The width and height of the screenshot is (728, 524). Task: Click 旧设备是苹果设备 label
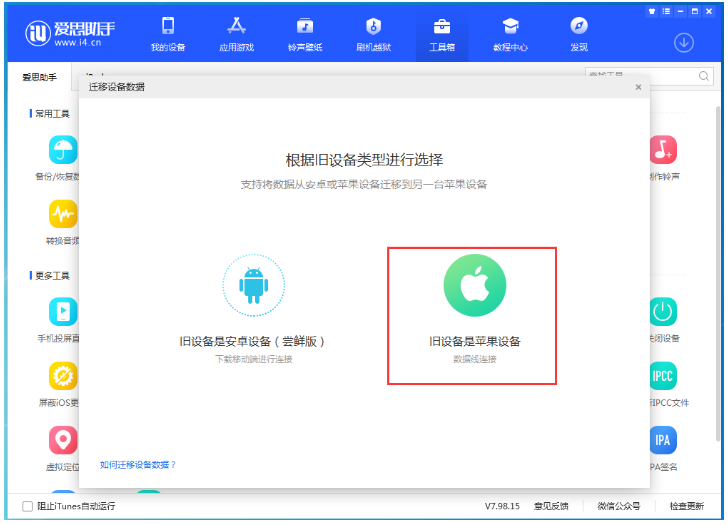coord(474,342)
